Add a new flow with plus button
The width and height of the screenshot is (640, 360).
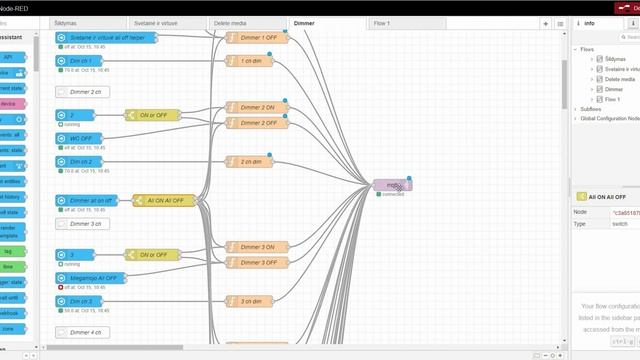(x=546, y=24)
